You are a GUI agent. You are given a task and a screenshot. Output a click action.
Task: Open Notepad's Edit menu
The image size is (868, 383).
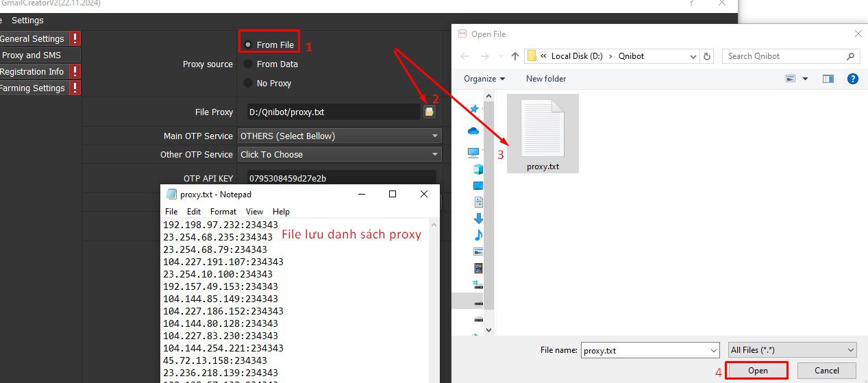pos(194,212)
